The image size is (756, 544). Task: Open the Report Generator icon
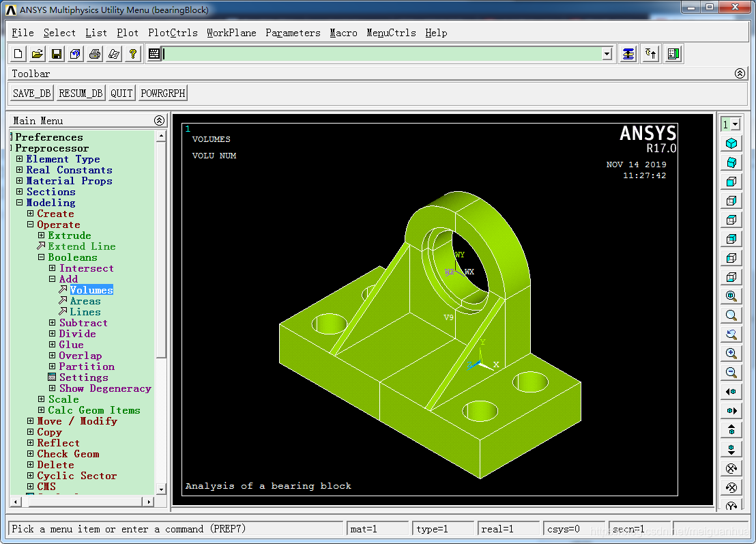114,54
